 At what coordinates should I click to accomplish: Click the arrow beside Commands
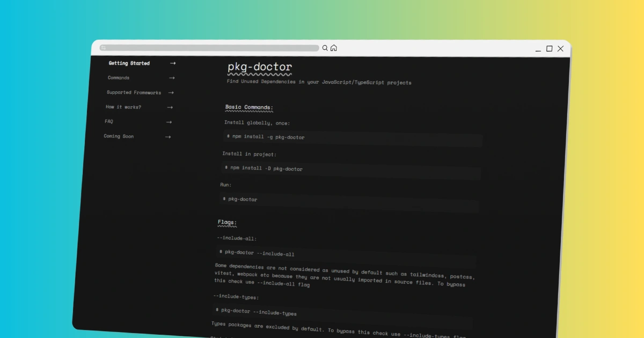172,77
